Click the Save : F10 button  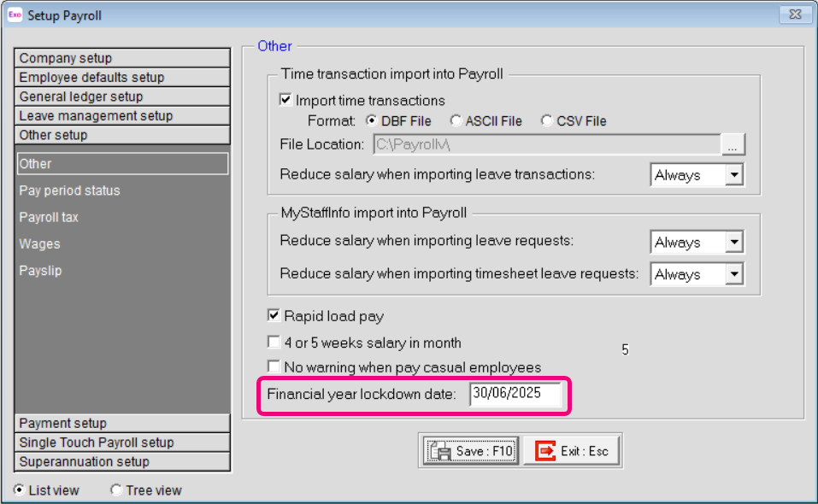click(x=469, y=451)
